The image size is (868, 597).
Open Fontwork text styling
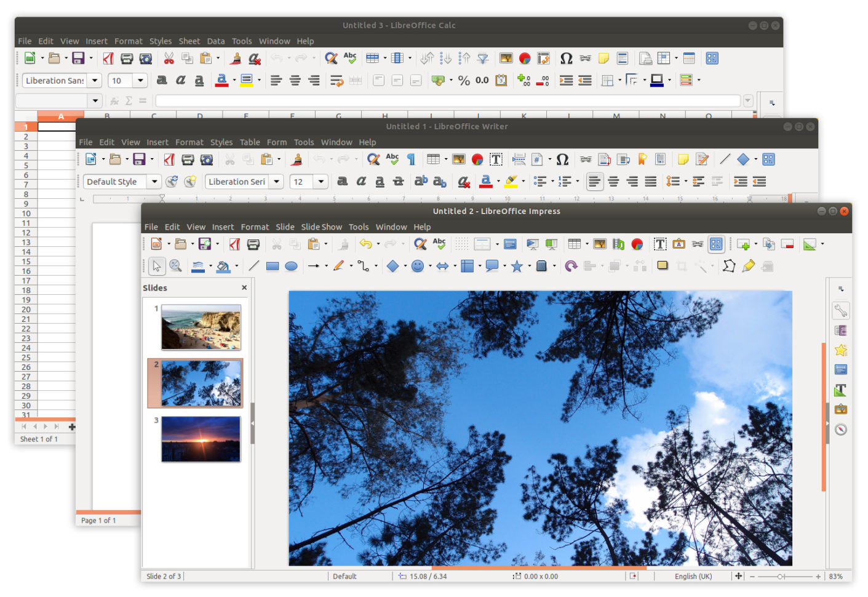679,244
